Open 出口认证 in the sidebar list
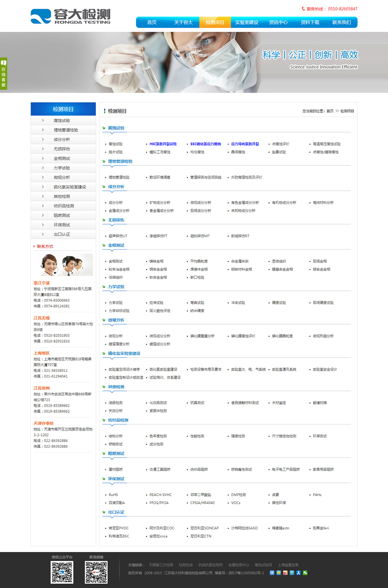 pos(62,234)
